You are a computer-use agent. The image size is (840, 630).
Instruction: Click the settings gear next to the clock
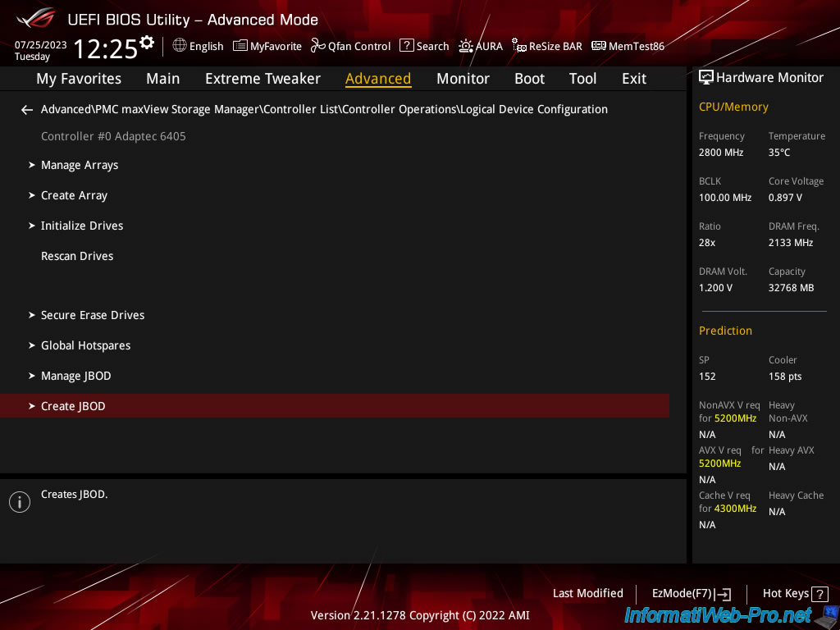tap(147, 43)
